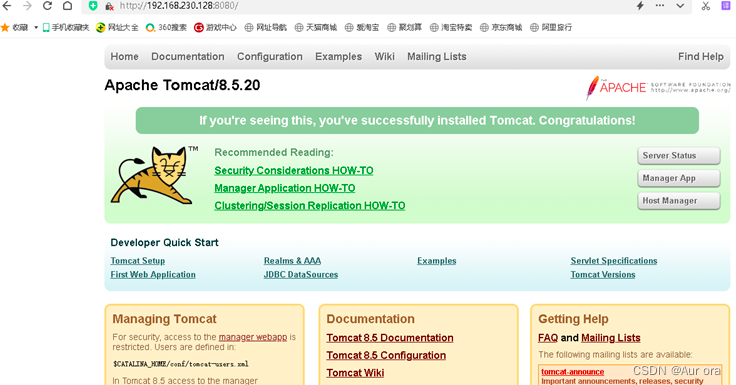The height and width of the screenshot is (385, 736).
Task: Open the Examples nav item
Action: [338, 56]
